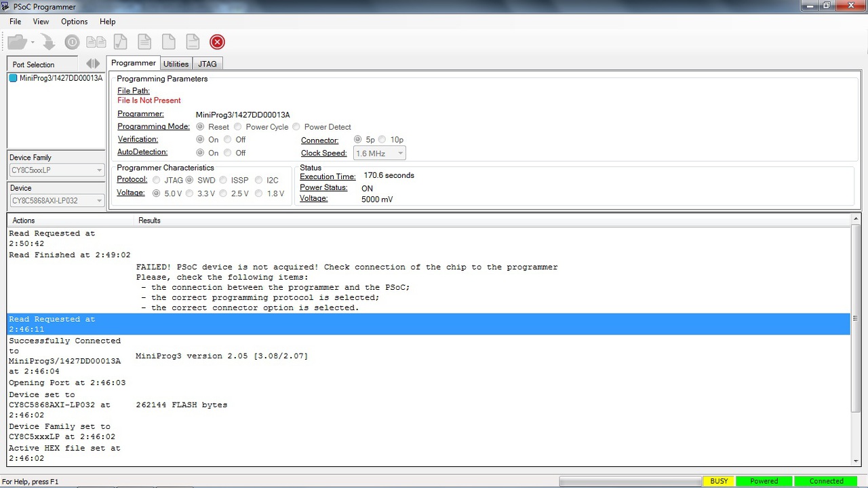Click the yellow BUSY status indicator

pos(719,481)
